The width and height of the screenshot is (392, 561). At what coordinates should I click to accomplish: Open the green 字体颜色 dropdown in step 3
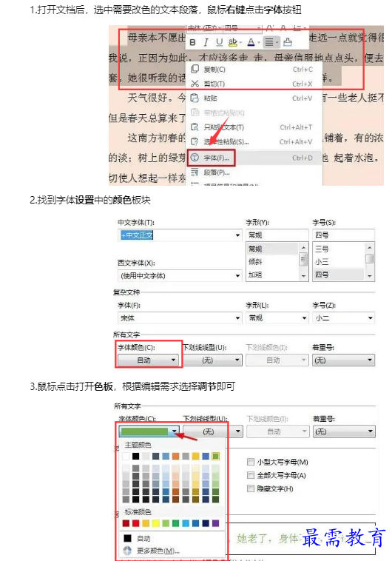pyautogui.click(x=149, y=431)
